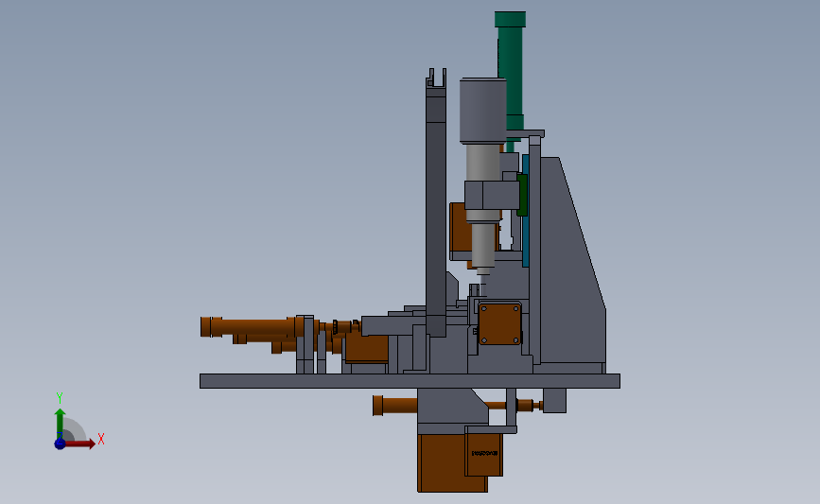
Task: Select the square orange motor face with four screws
Action: coord(500,323)
